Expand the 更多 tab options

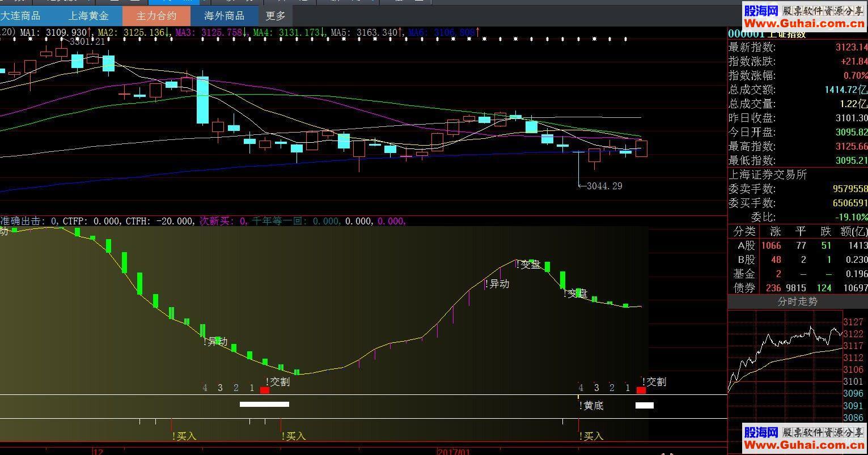pos(276,16)
